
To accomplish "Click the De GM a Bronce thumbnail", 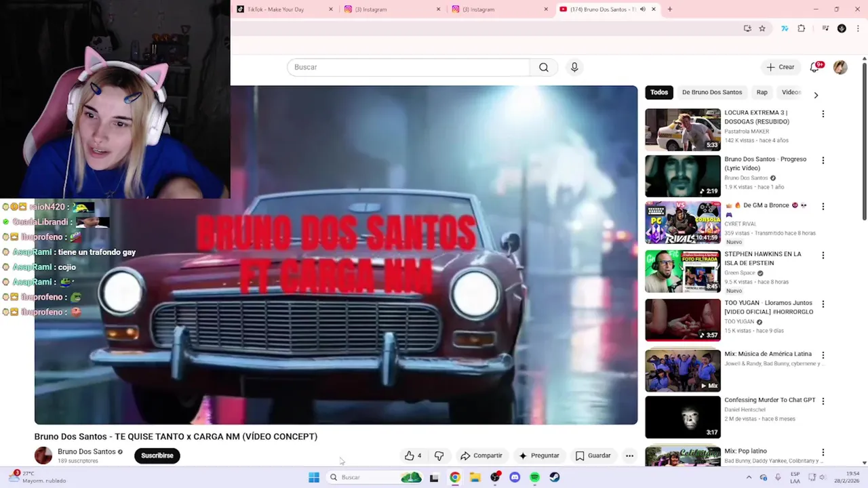I will 683,222.
